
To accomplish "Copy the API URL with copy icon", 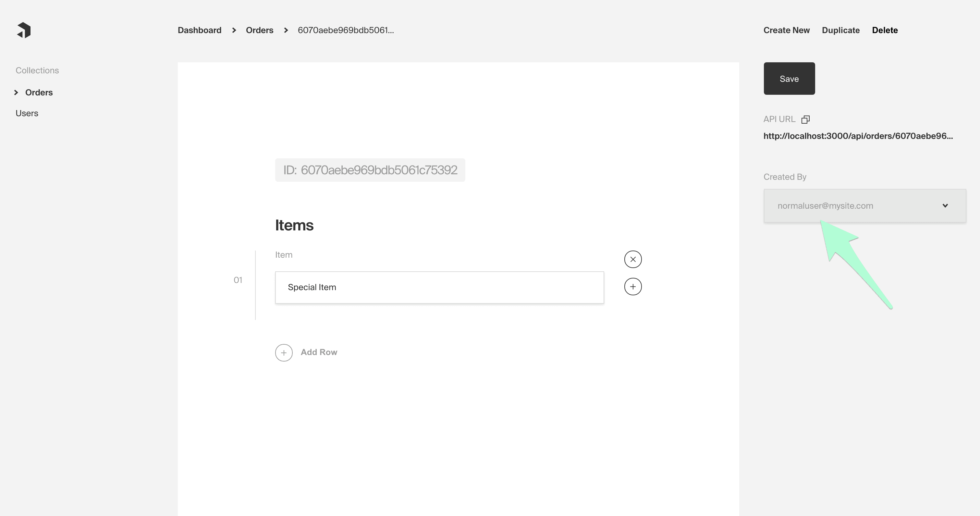I will (805, 119).
